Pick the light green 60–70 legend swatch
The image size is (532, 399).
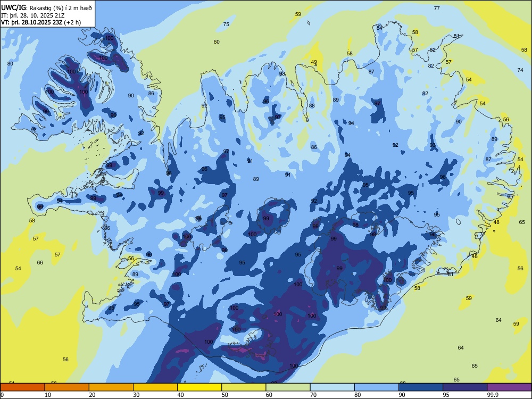point(288,387)
